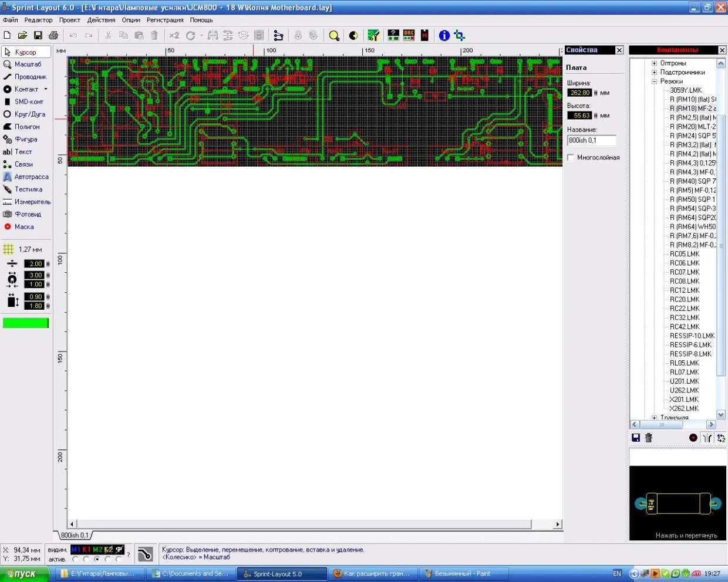The width and height of the screenshot is (728, 582).
Task: Expand the Подстроечники tree node
Action: click(x=654, y=72)
